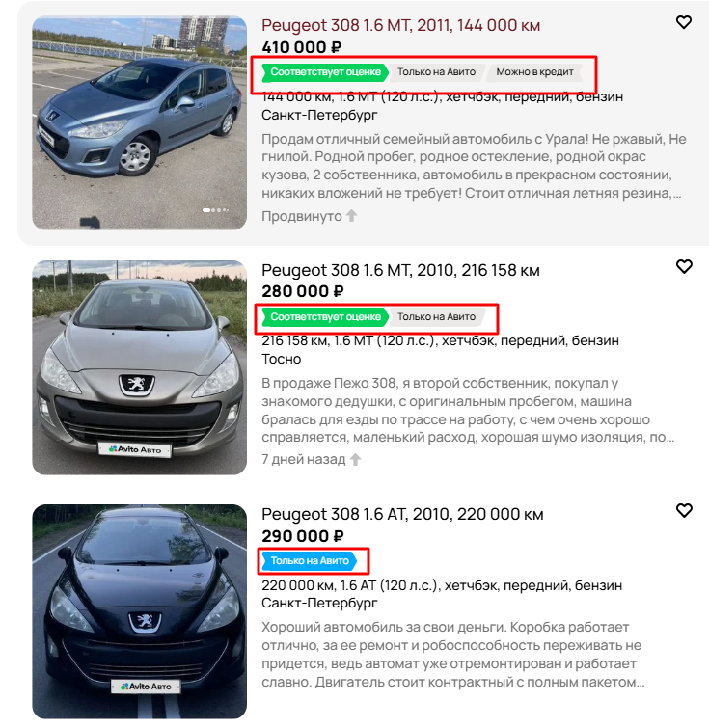This screenshot has height=728, width=709.
Task: Open listing Peugeot 308 1.6 MT, 2011
Action: click(x=400, y=25)
